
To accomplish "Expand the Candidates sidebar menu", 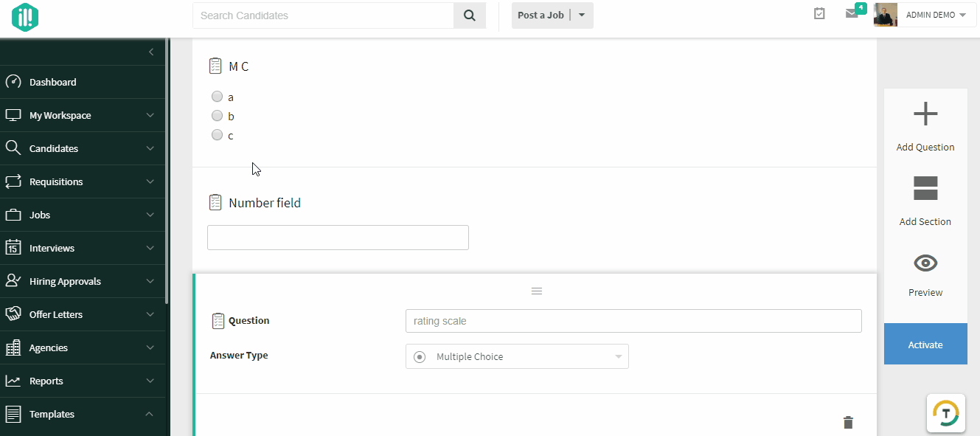I will point(83,148).
